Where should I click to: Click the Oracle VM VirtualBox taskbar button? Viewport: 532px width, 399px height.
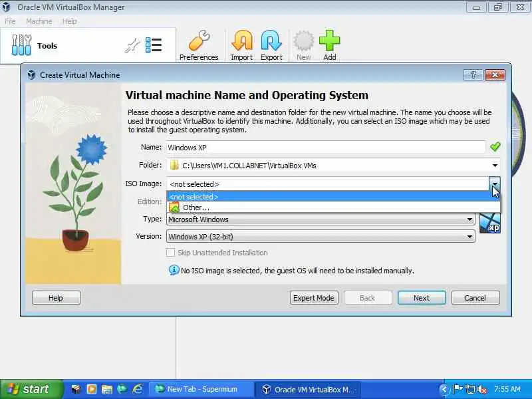tap(309, 389)
